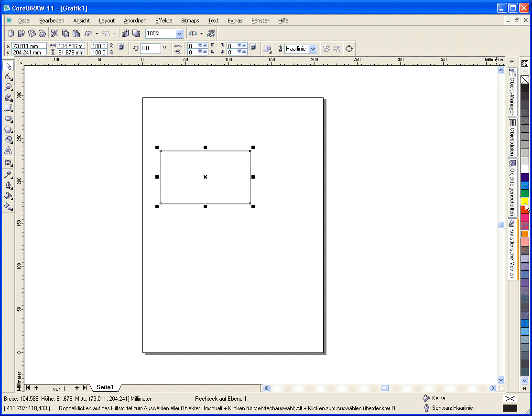Click the horizontal scrollbar left arrow
Image resolution: width=532 pixels, height=416 pixels.
coord(267,388)
